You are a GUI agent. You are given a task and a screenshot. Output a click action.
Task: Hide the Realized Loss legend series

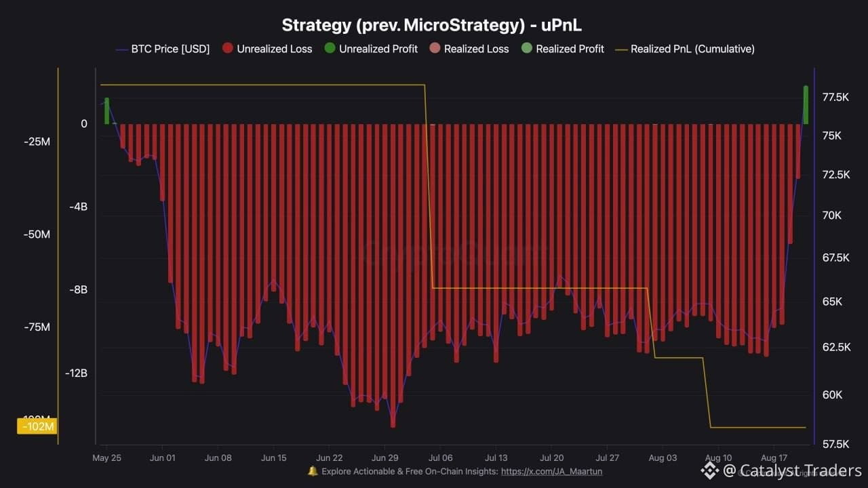(469, 49)
